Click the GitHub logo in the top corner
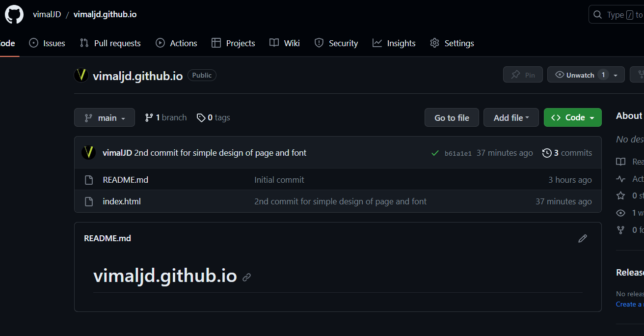The height and width of the screenshot is (336, 644). (14, 14)
